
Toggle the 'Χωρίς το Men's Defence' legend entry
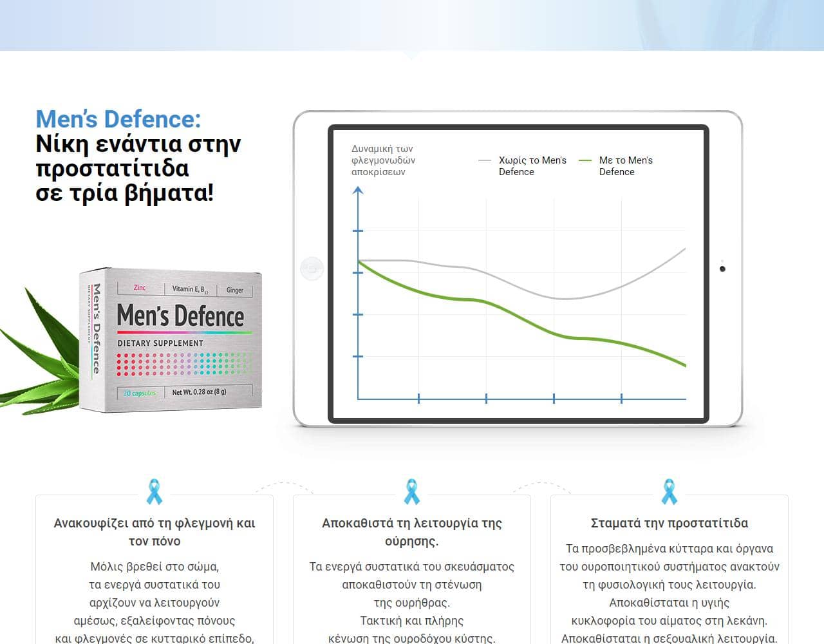[532, 166]
